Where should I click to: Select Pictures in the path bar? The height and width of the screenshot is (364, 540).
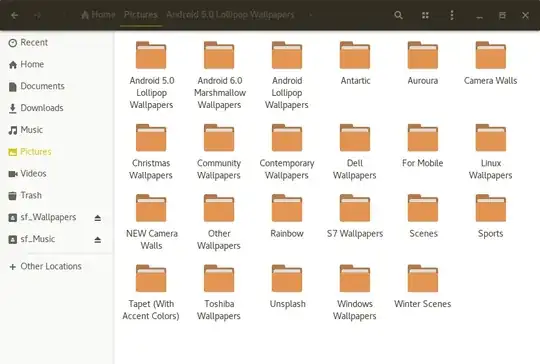coord(141,14)
